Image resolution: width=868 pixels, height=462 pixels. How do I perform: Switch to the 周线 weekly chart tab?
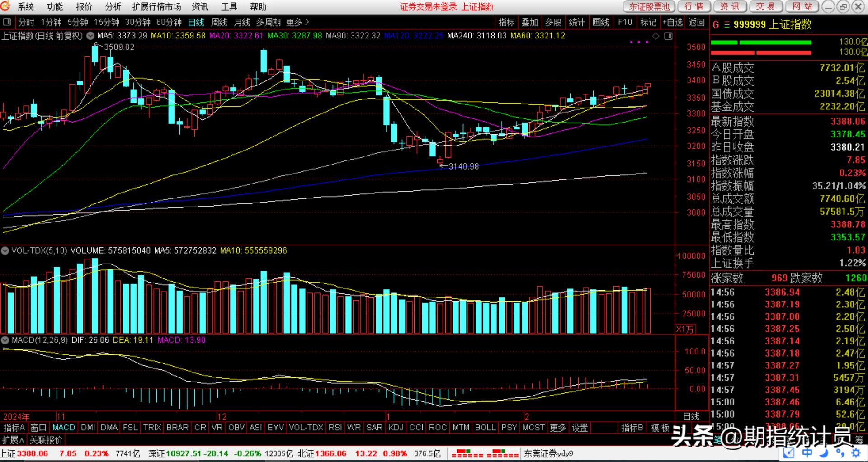[x=219, y=22]
